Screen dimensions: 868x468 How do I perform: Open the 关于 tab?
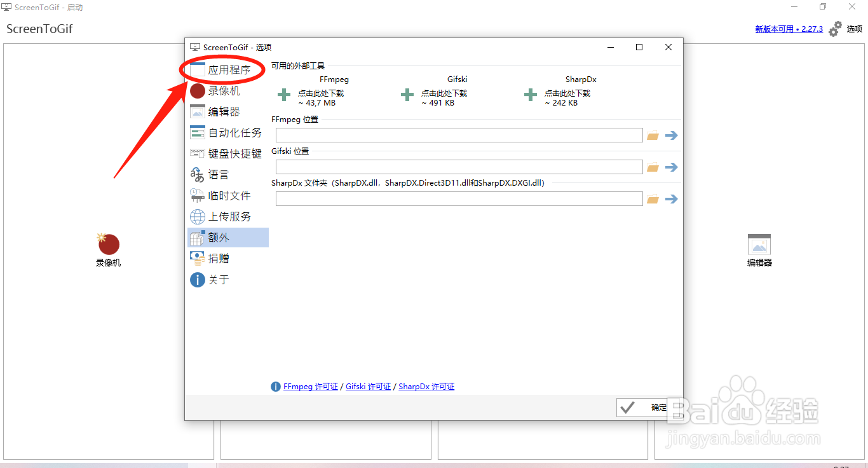pos(227,280)
